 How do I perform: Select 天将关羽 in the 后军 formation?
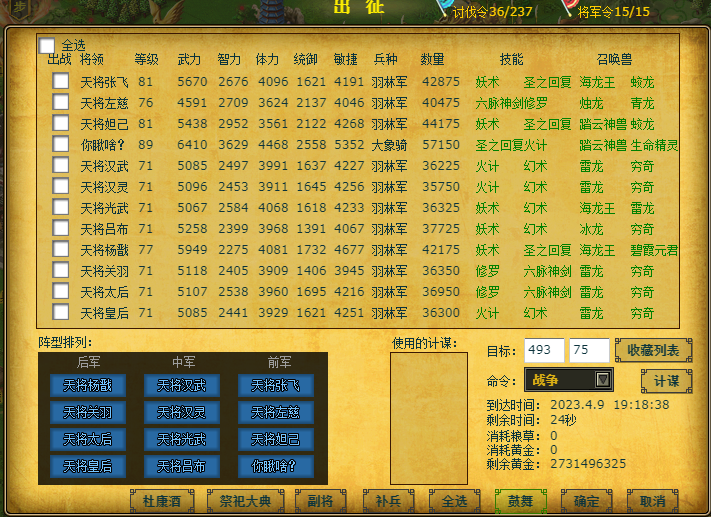88,412
